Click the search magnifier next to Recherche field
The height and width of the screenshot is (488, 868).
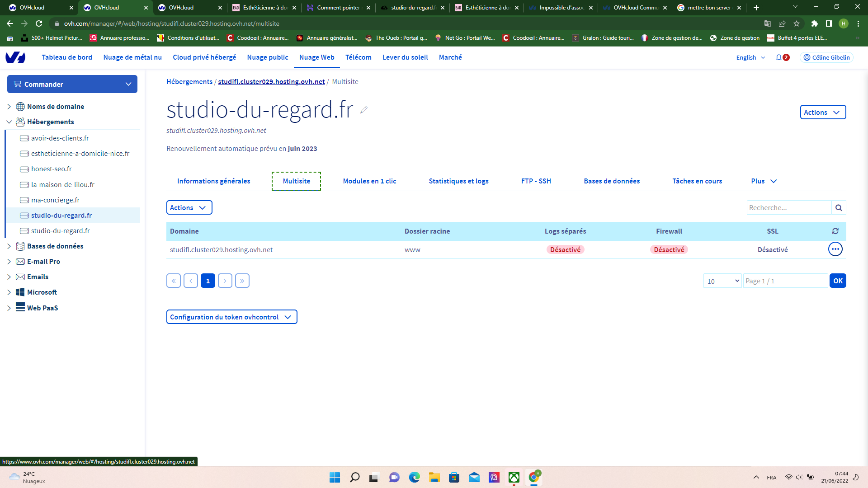coord(839,208)
